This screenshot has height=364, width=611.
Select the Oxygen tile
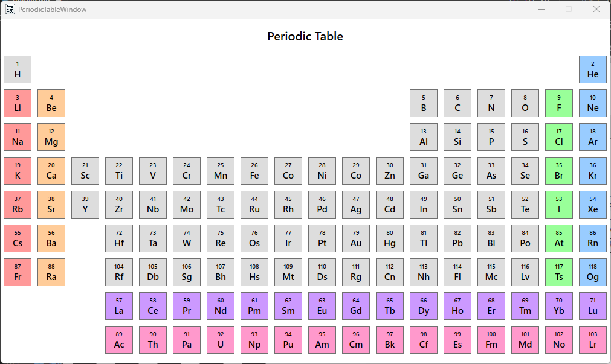click(x=525, y=103)
